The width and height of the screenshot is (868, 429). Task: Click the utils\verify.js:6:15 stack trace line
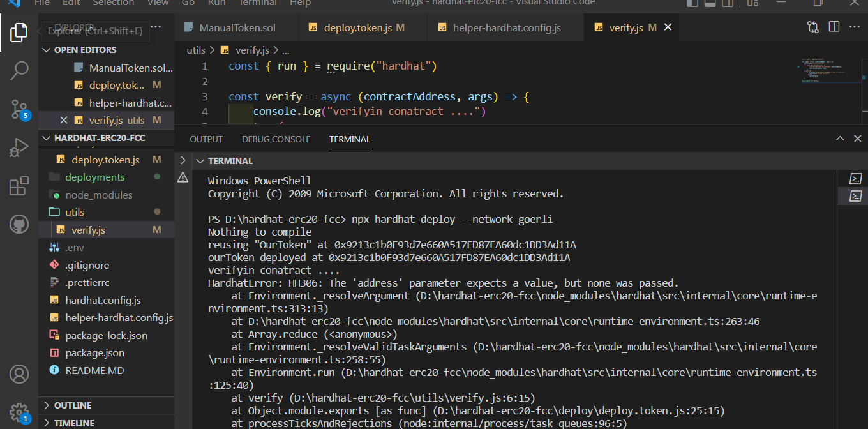pos(383,398)
